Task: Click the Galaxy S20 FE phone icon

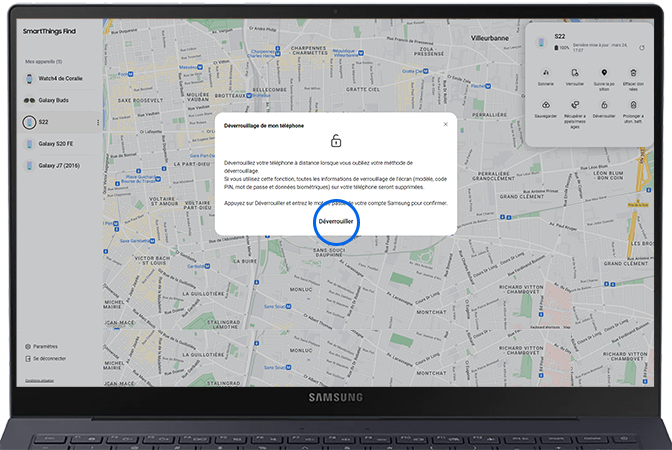Action: (x=29, y=144)
